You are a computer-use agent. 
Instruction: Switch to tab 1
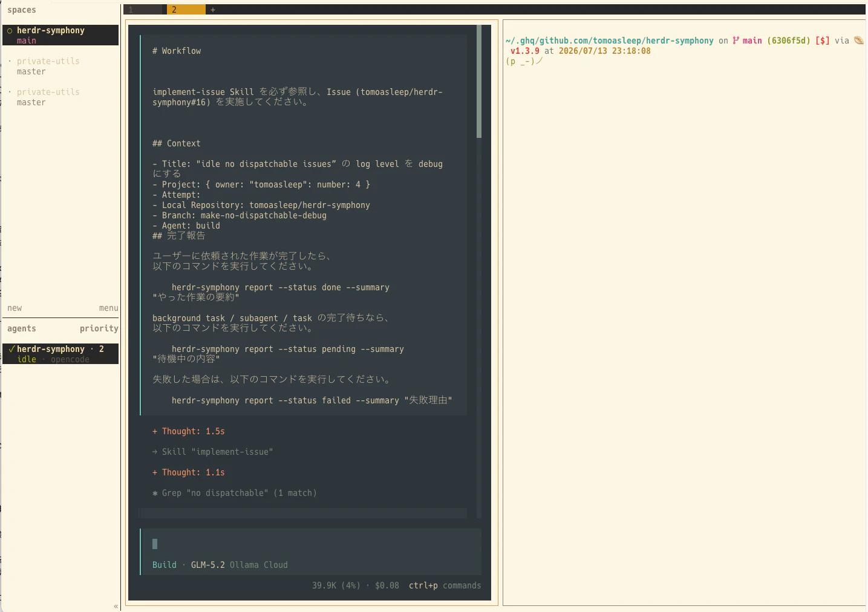click(145, 10)
